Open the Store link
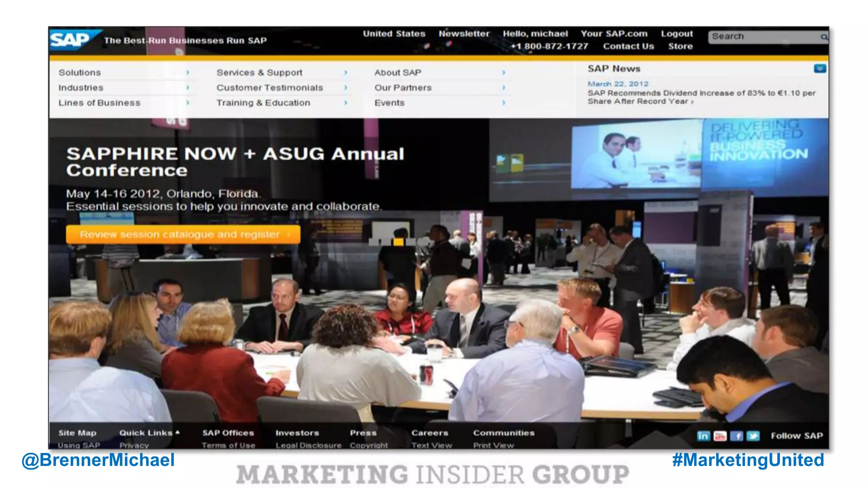The height and width of the screenshot is (488, 868). tap(681, 46)
